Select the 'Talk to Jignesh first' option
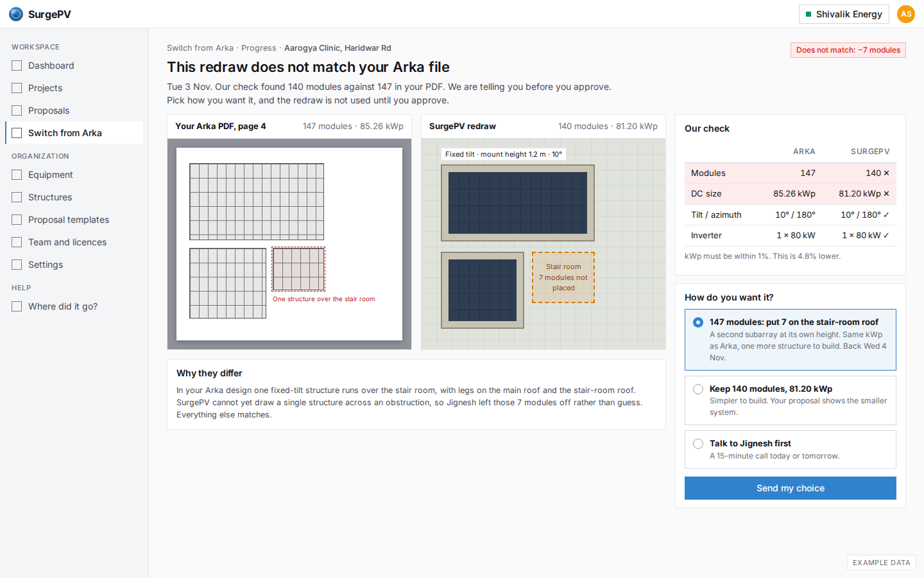Image resolution: width=924 pixels, height=578 pixels. (x=791, y=450)
